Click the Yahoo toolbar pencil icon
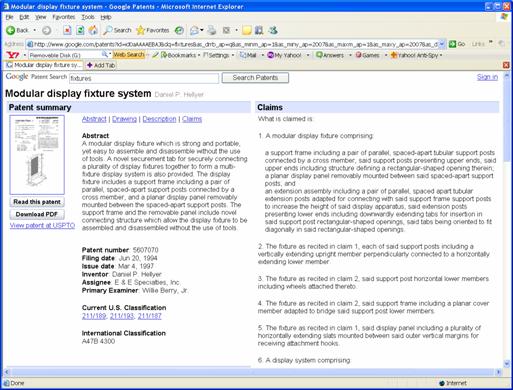Screen dimensions: 513x390 click(155, 55)
